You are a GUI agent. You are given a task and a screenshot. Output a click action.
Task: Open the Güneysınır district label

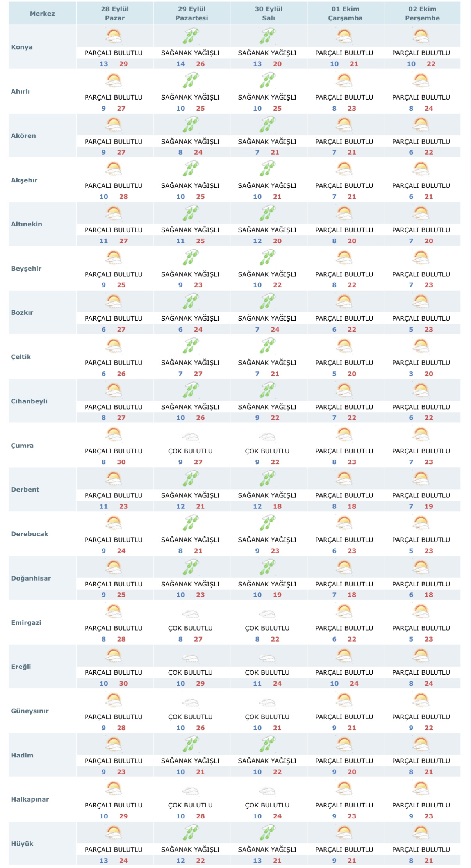pos(30,711)
